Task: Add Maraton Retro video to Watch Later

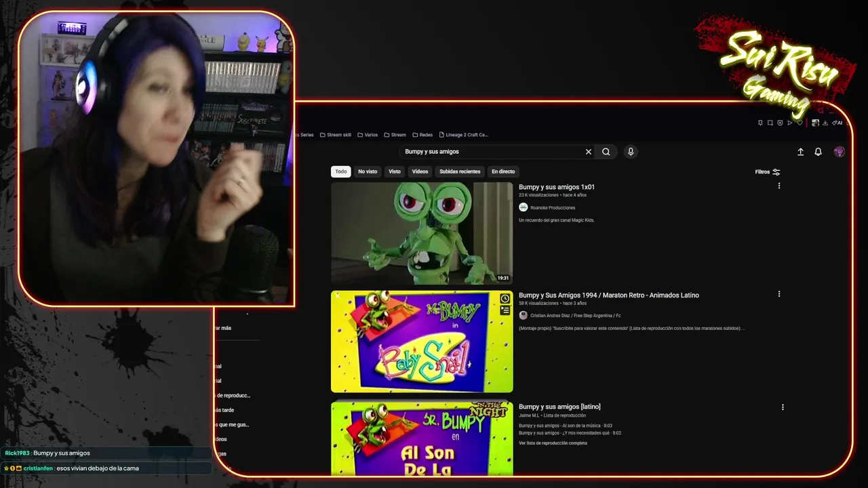Action: click(x=505, y=299)
